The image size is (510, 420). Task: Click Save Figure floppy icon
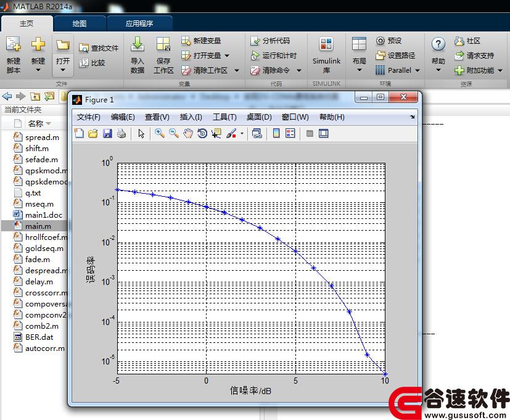point(107,133)
